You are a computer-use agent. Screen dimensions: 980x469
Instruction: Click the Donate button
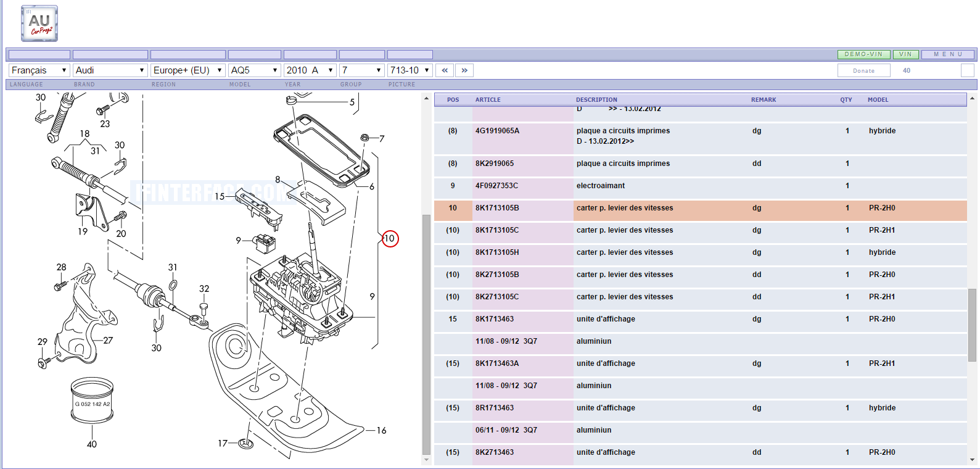point(863,71)
